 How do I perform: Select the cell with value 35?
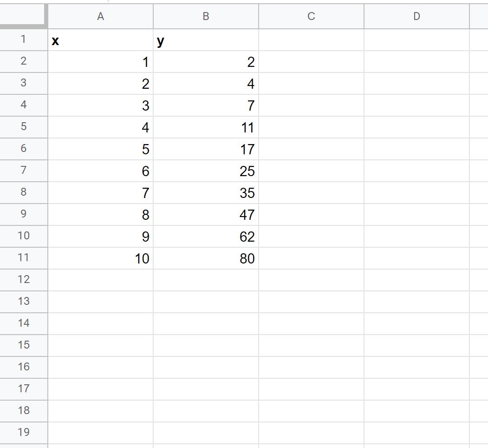tap(205, 192)
